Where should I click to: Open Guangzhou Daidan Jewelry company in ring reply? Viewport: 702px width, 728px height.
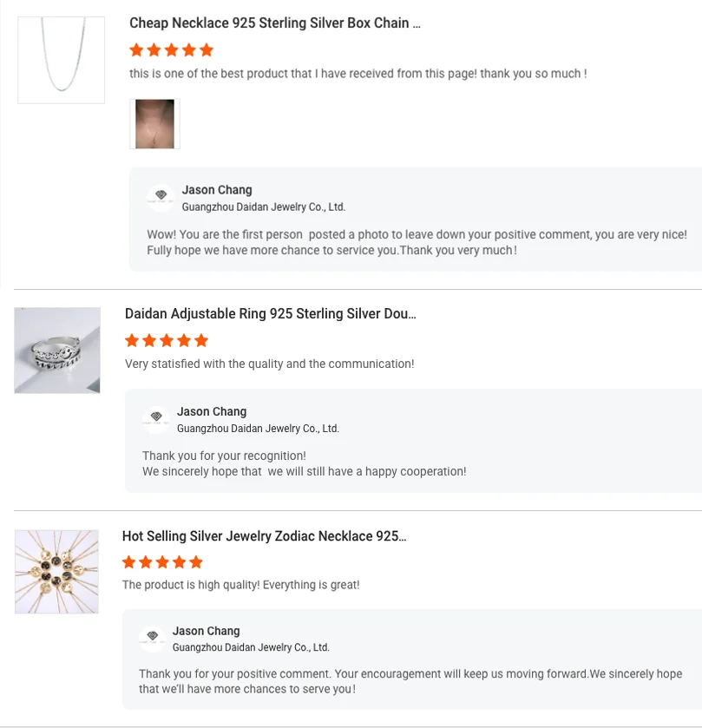(x=258, y=429)
